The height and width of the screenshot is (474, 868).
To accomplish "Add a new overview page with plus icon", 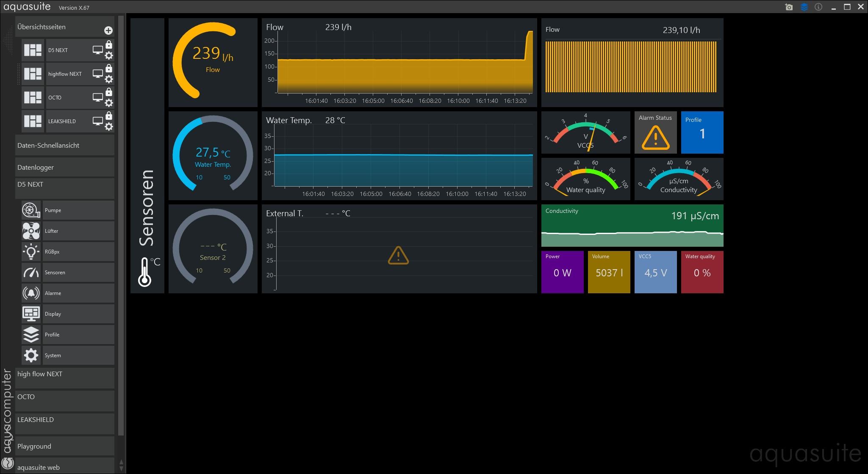I will click(108, 30).
